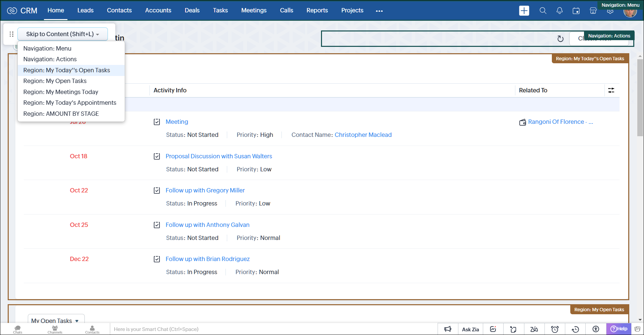Open Chats in bottom bar
Viewport: 644px width, 335px height.
pyautogui.click(x=18, y=329)
